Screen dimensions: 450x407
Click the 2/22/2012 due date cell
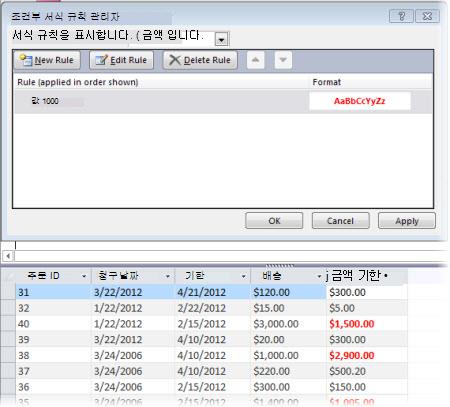(x=213, y=308)
